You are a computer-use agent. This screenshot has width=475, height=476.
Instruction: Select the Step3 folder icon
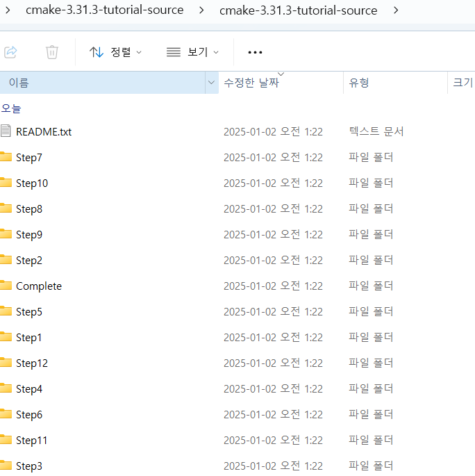pyautogui.click(x=6, y=465)
